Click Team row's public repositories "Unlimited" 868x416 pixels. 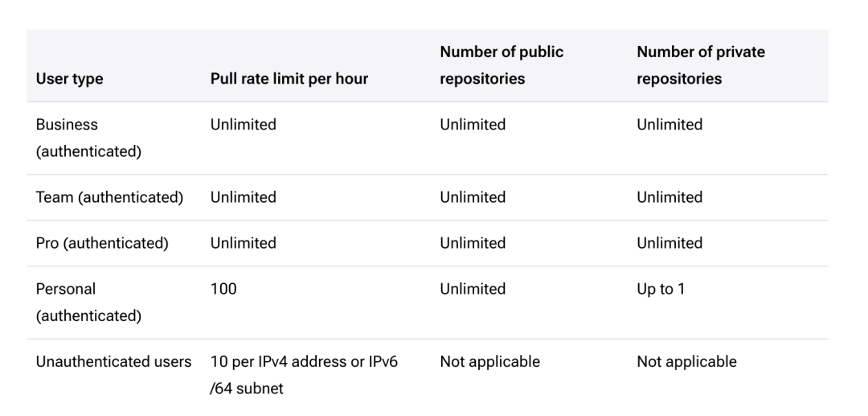tap(473, 197)
